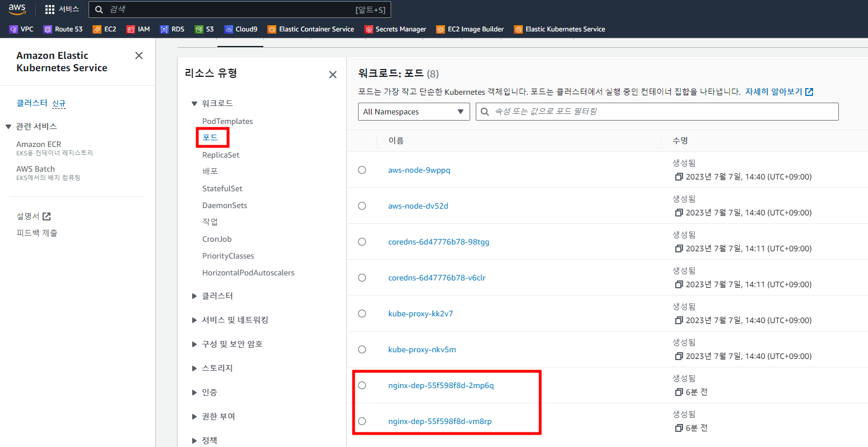The image size is (868, 447).
Task: Collapse the 워크로드 tree section
Action: (194, 104)
